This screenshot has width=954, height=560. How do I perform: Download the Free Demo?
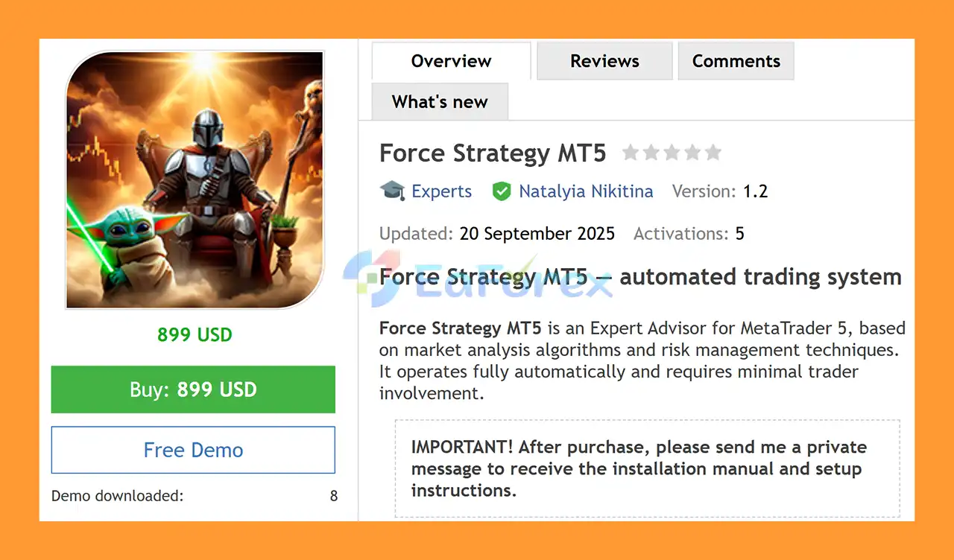click(193, 450)
